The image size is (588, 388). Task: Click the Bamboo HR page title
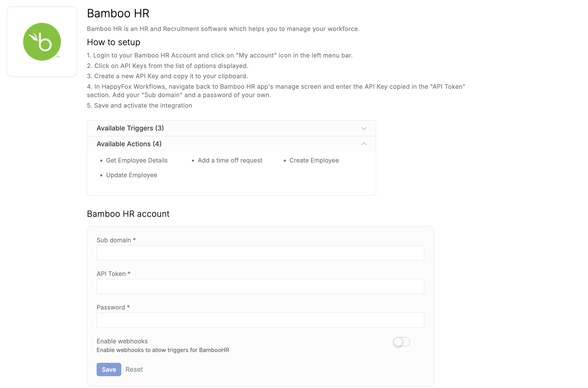(x=118, y=13)
